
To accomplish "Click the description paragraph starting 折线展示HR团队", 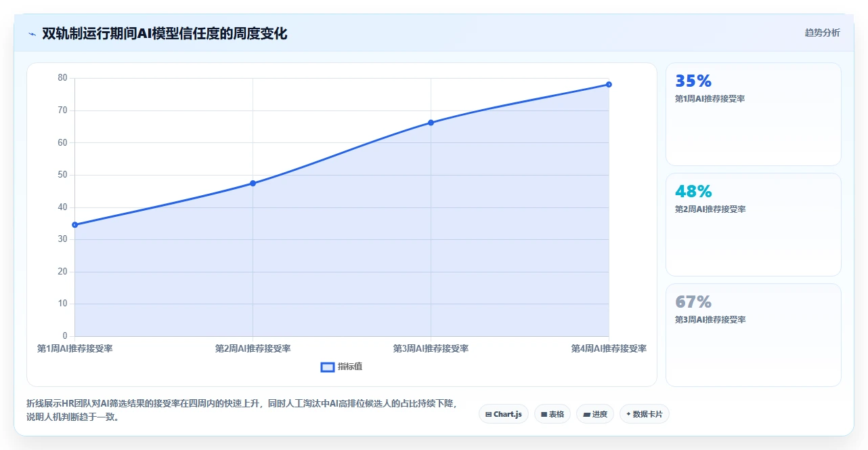I will [x=242, y=410].
